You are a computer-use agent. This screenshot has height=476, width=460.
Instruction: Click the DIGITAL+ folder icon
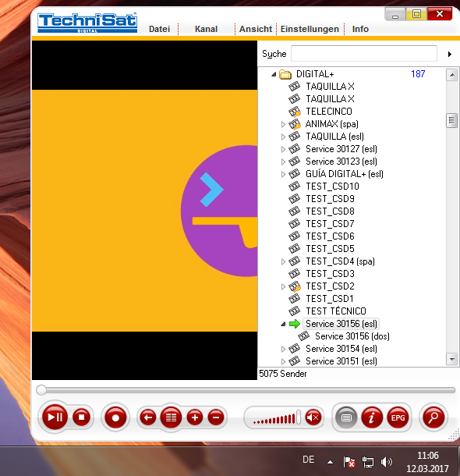tap(285, 74)
